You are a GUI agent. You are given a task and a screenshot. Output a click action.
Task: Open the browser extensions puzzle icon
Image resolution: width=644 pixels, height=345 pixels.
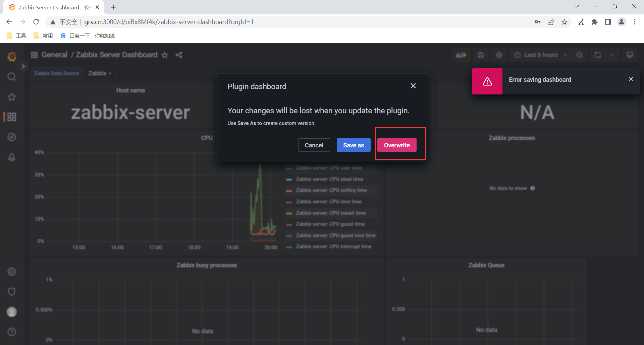[x=595, y=22]
